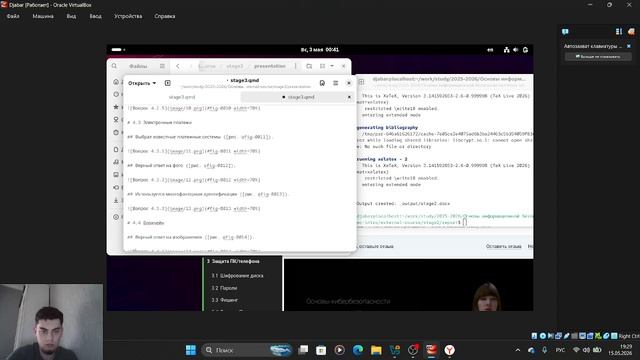Click the Trash icon in Files sidebar
This screenshot has width=640, height=360.
pyautogui.click(x=116, y=132)
